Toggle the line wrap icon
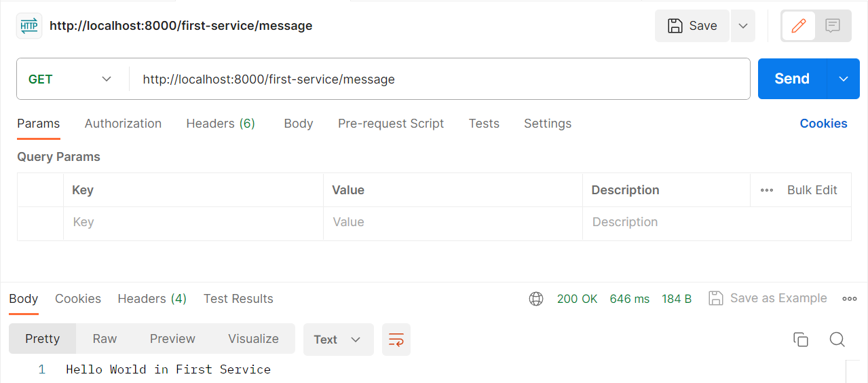 (396, 340)
